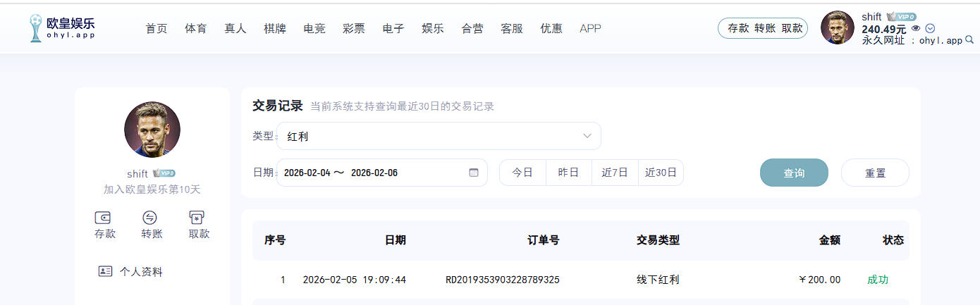Image resolution: width=980 pixels, height=305 pixels.
Task: Open 个人资料 profile card icon
Action: click(x=106, y=271)
